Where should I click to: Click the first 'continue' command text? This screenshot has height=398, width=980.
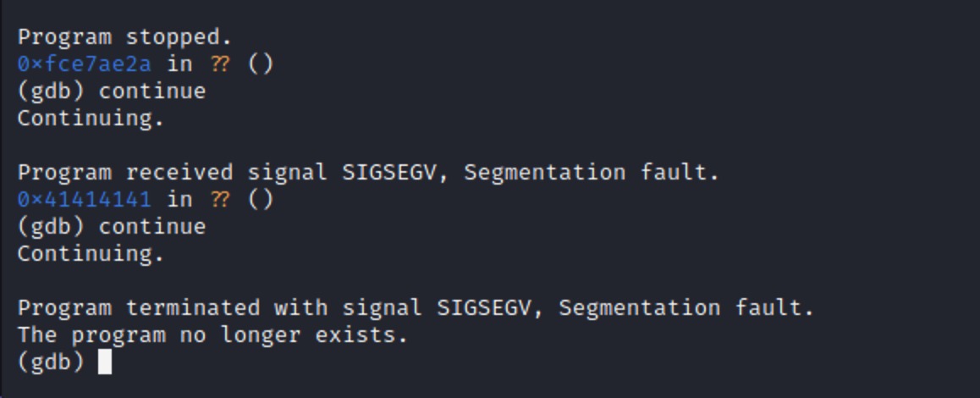click(151, 91)
